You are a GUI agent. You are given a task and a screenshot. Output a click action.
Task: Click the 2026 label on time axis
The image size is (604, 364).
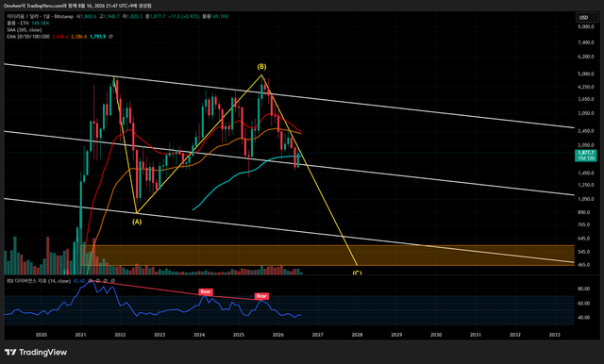[278, 335]
